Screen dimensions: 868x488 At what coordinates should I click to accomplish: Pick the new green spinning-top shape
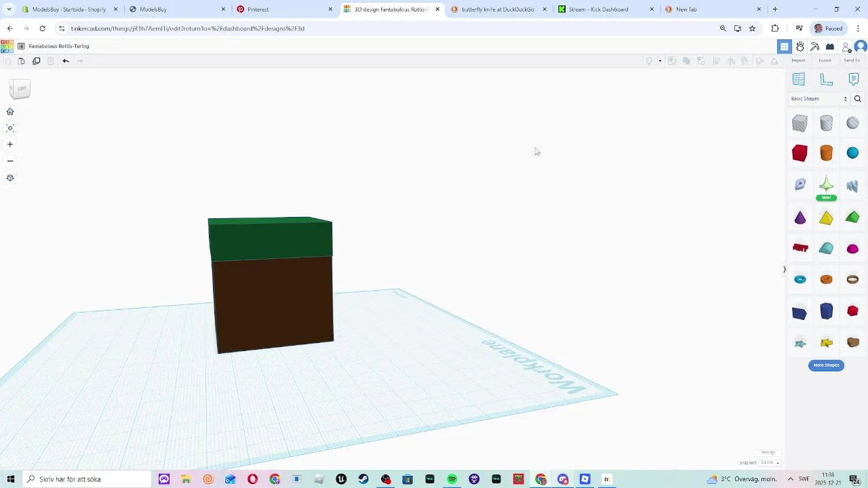click(x=827, y=184)
